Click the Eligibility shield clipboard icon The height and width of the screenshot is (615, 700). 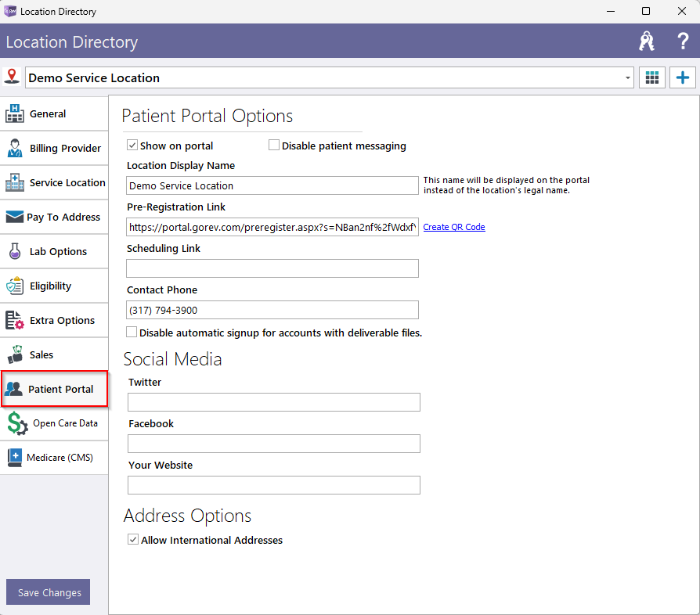(x=15, y=286)
